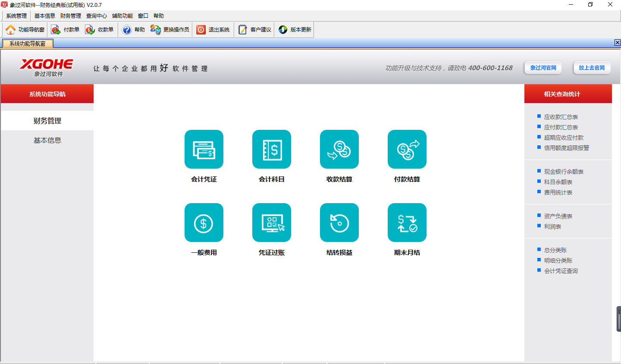The width and height of the screenshot is (621, 364).
Task: Open 总分类账 report link
Action: click(x=555, y=250)
